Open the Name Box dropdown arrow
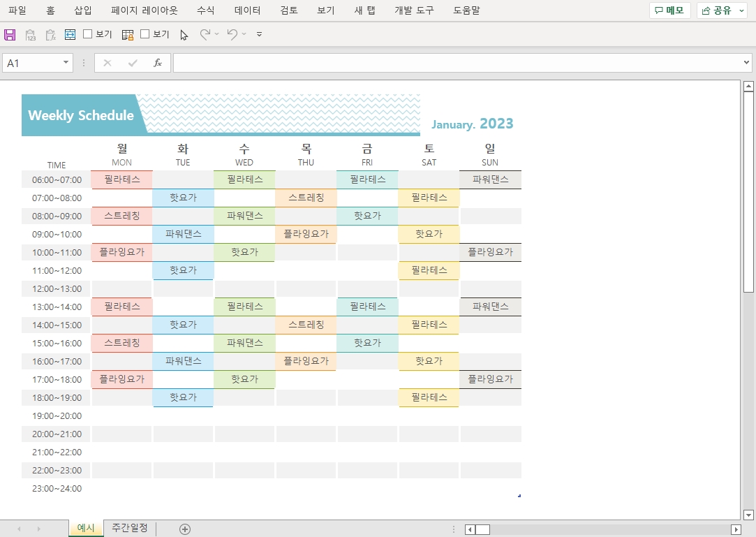756x537 pixels. (66, 63)
